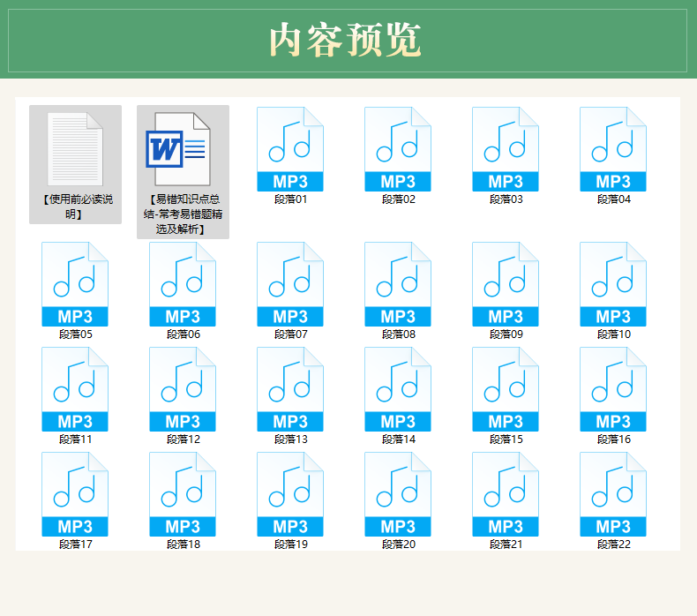Select the 段落21 MP3 file icon
The height and width of the screenshot is (616, 697).
[506, 494]
